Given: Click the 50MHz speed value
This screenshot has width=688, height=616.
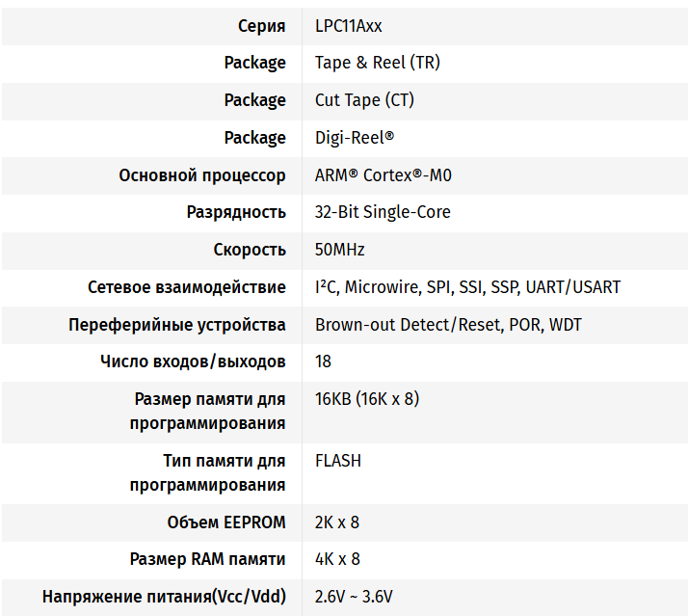Looking at the screenshot, I should [x=340, y=250].
